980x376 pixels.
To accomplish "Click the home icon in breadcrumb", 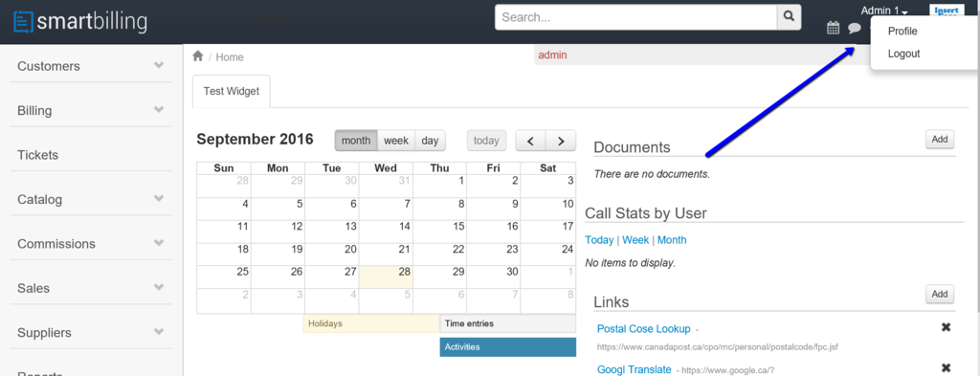I will 198,56.
